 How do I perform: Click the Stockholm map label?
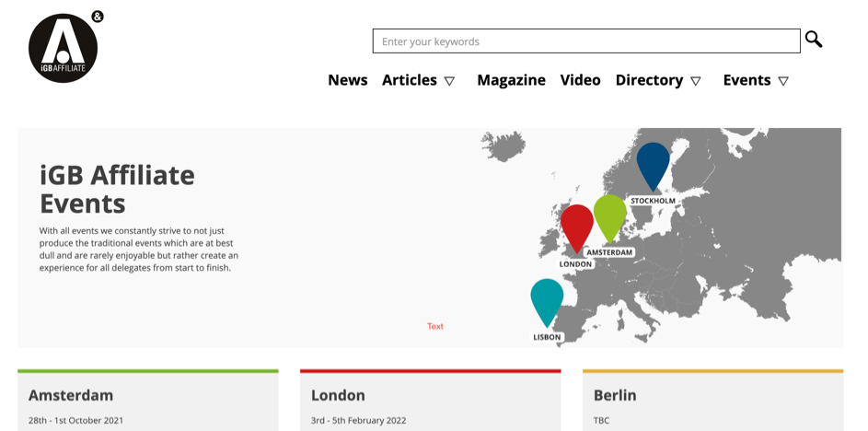coord(653,201)
